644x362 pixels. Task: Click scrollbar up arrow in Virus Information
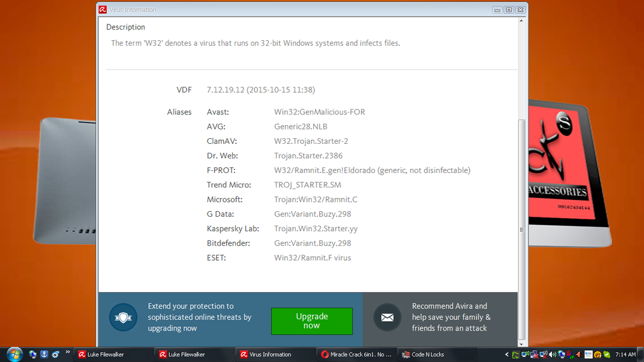521,21
